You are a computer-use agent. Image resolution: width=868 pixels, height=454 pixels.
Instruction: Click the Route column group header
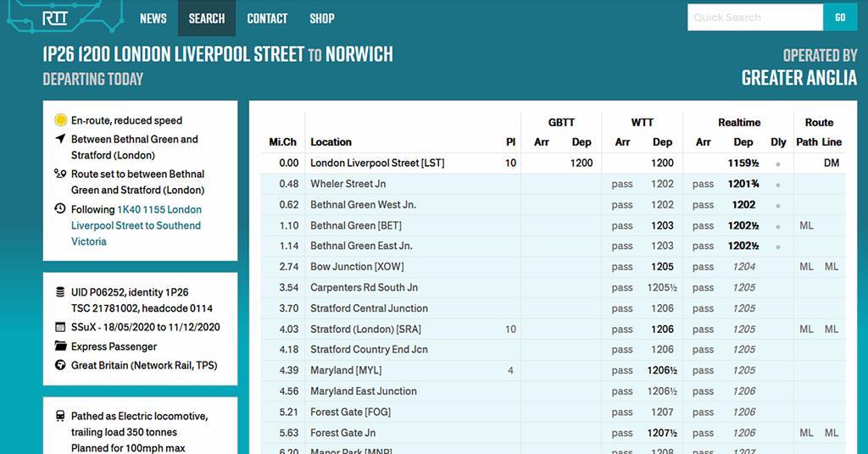[x=819, y=122]
